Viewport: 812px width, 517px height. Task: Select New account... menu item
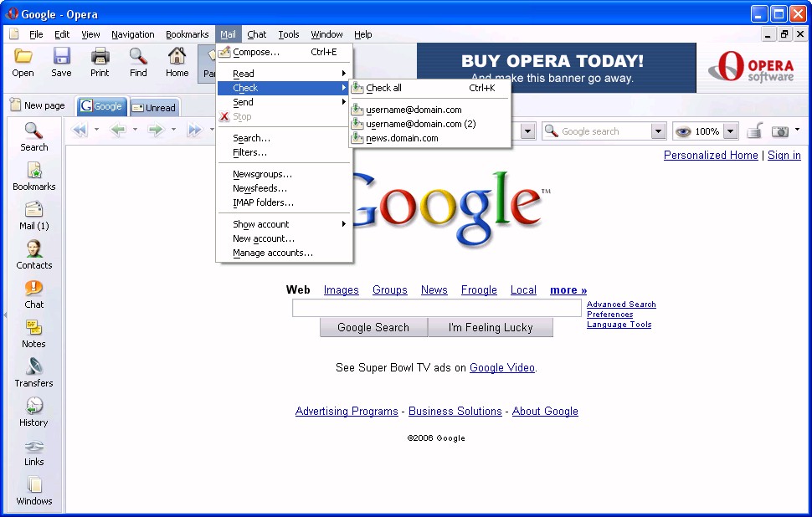point(285,238)
